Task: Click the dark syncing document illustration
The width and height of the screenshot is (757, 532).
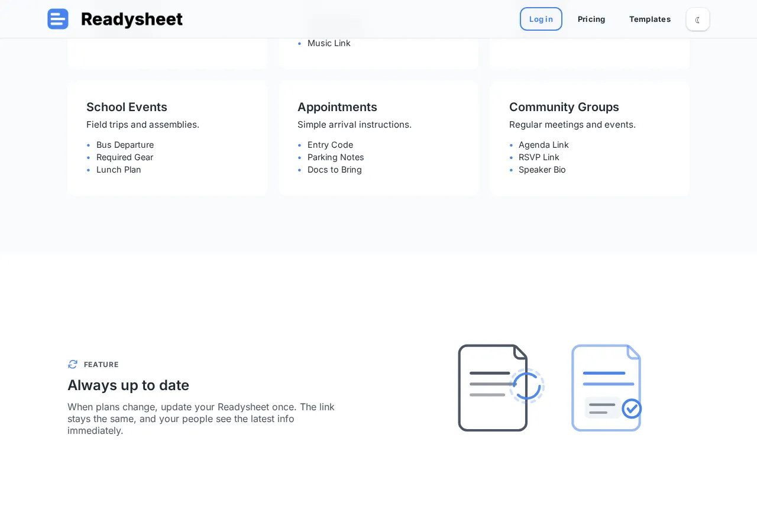Action: pyautogui.click(x=501, y=388)
